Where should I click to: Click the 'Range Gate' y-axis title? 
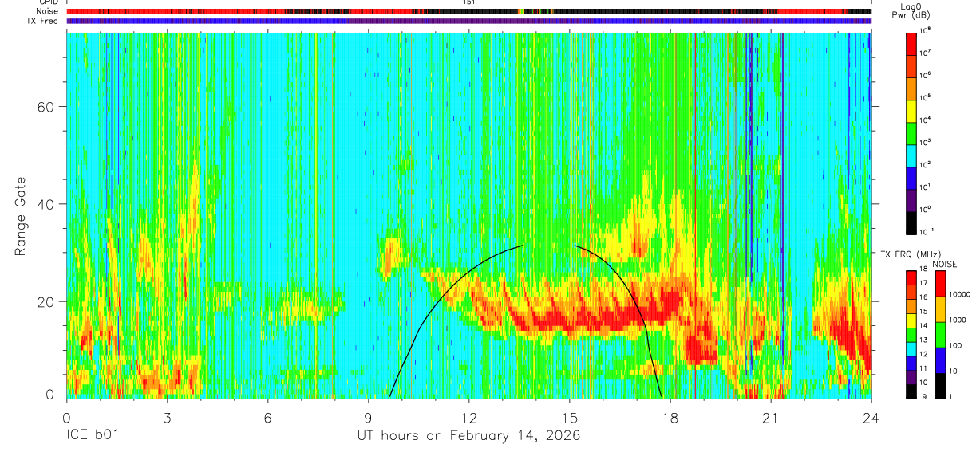tap(20, 216)
